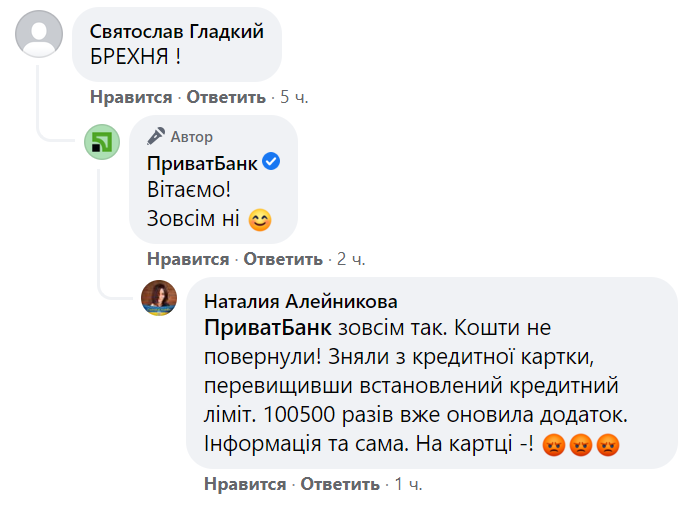The height and width of the screenshot is (505, 699).
Task: Reply to Наталия Алейникова's comment
Action: point(338,484)
